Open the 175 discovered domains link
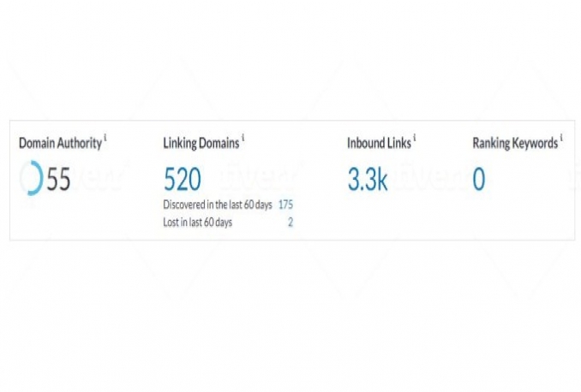Screen dimensions: 581x392 tap(286, 205)
